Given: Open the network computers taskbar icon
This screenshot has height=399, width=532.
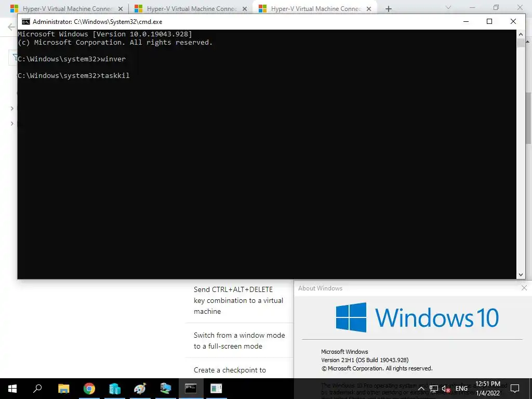Looking at the screenshot, I should [166, 389].
